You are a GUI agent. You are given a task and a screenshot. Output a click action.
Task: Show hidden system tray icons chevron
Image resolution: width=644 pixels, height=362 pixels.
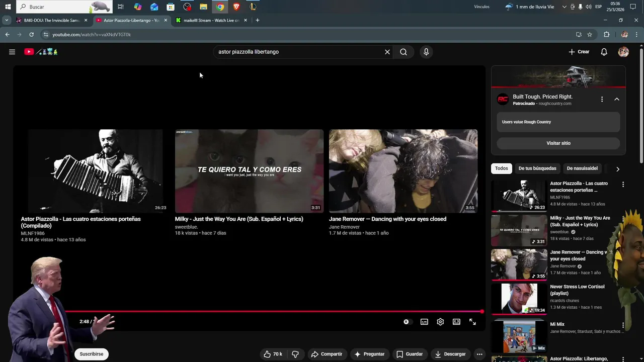[x=565, y=7]
